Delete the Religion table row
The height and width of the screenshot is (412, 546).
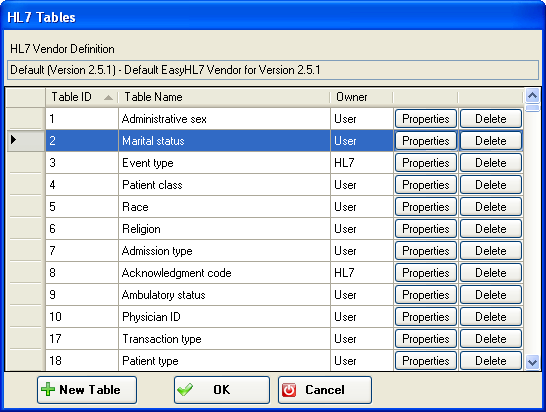tap(491, 229)
